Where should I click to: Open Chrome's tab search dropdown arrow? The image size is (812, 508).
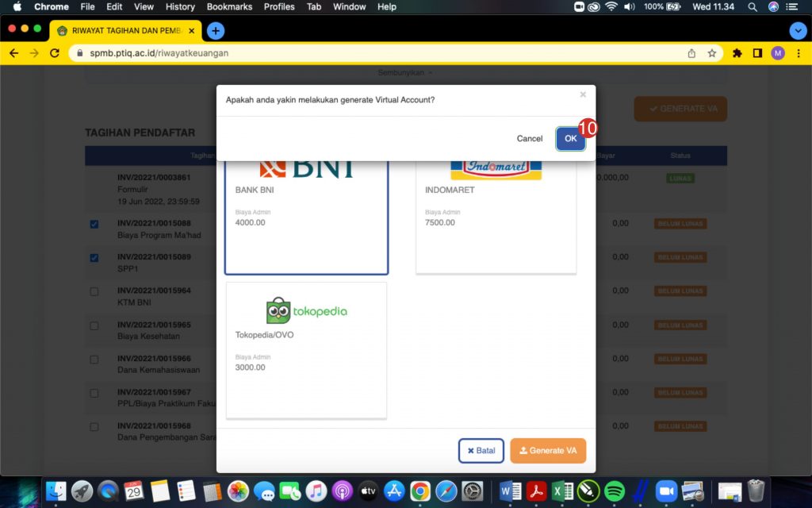[x=798, y=31]
